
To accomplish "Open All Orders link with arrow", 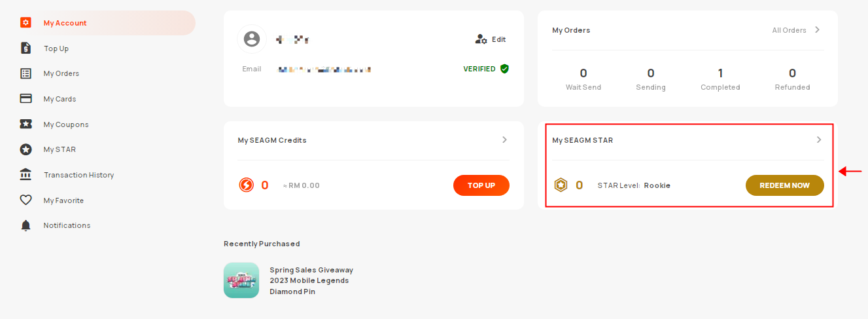I will 796,30.
